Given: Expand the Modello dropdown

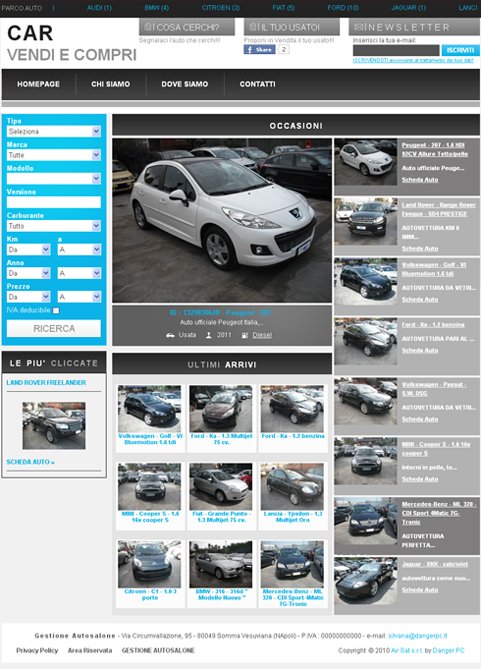Looking at the screenshot, I should 54,179.
